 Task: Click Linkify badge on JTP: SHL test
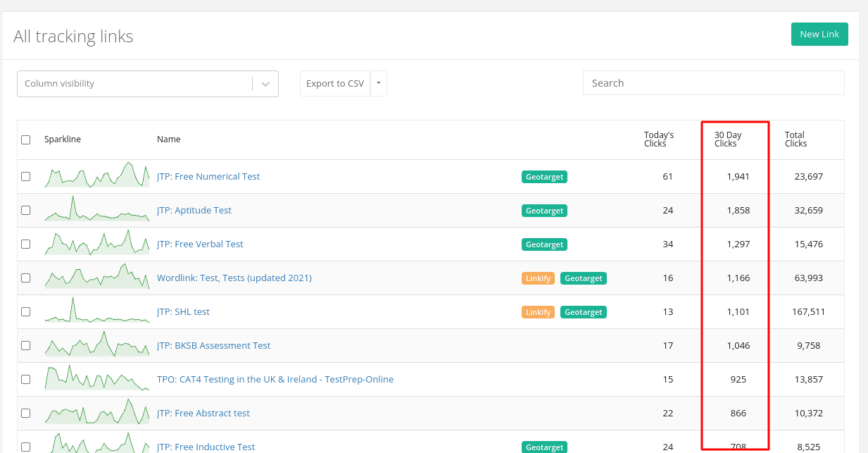click(x=538, y=312)
